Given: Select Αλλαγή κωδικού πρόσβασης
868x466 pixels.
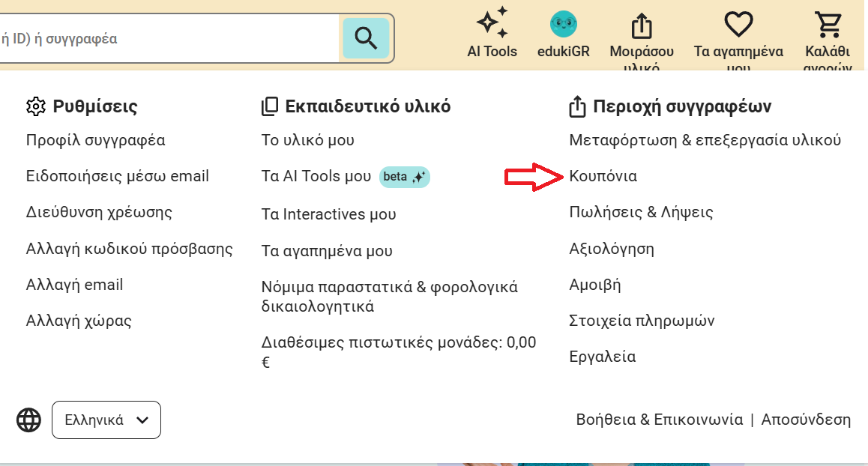Looking at the screenshot, I should tap(129, 249).
